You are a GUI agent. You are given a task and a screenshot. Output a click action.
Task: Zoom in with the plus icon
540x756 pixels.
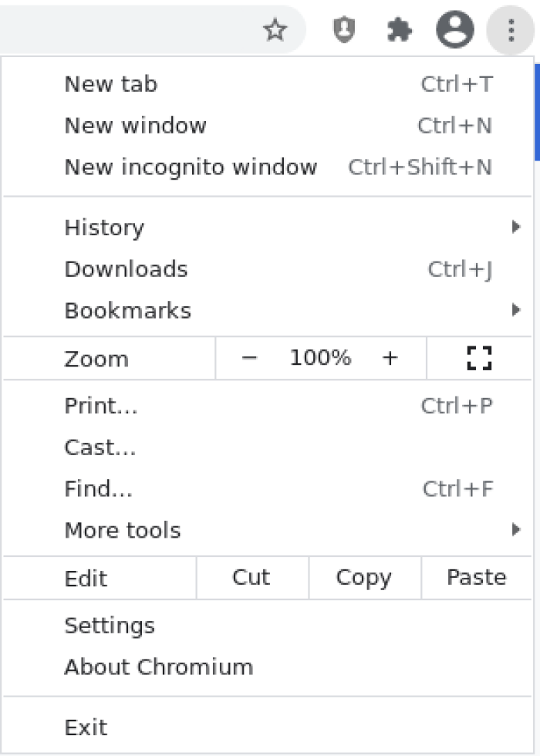click(390, 357)
